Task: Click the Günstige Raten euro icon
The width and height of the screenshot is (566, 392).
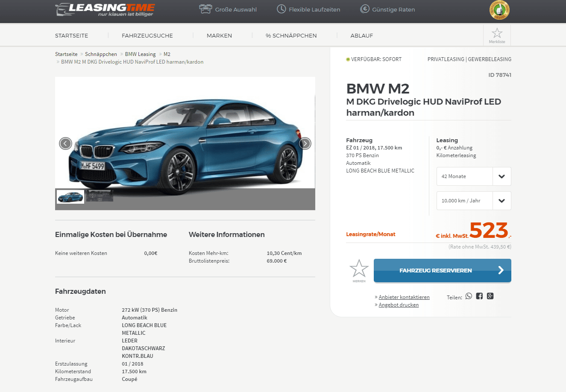Action: pyautogui.click(x=364, y=9)
